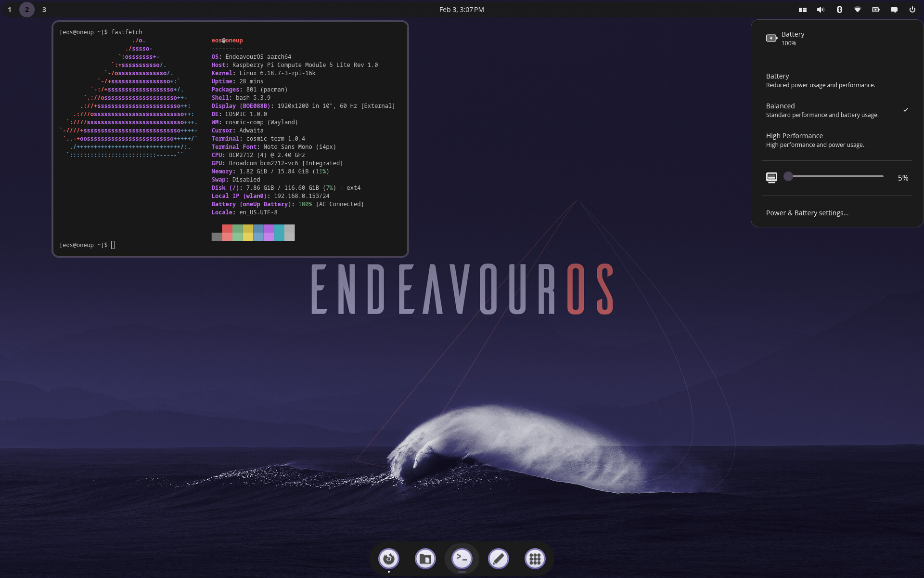Click the date and time button
924x578 pixels.
tap(462, 10)
